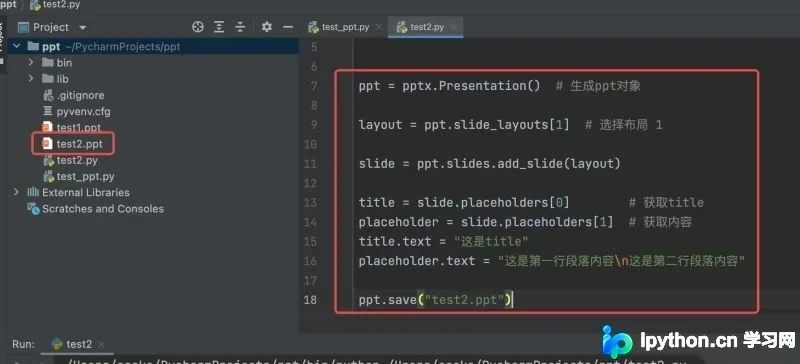This screenshot has height=364, width=800.
Task: Expand External Libraries node
Action: (16, 192)
